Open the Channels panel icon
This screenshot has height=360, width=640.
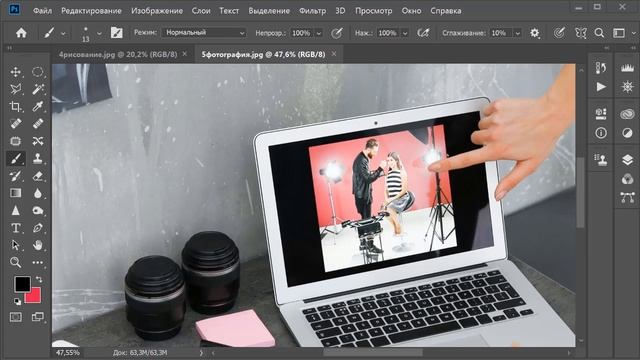pyautogui.click(x=627, y=179)
